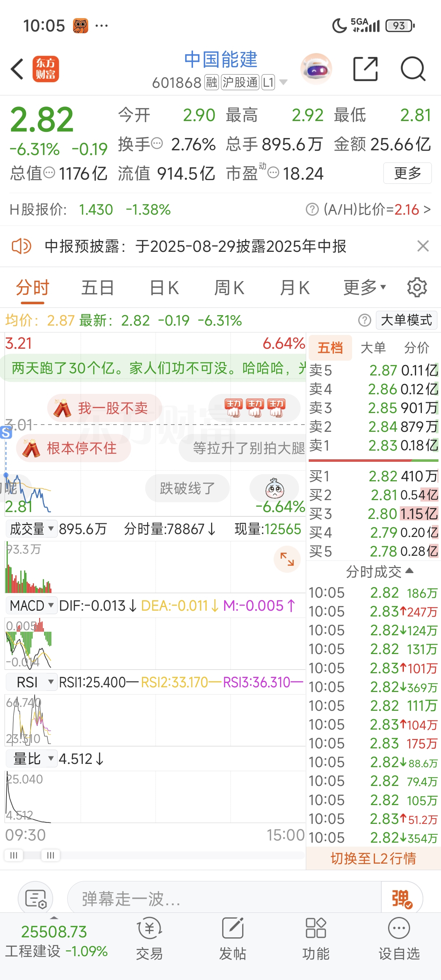Open the A/H ratio 2.16 arrow

pos(427,209)
